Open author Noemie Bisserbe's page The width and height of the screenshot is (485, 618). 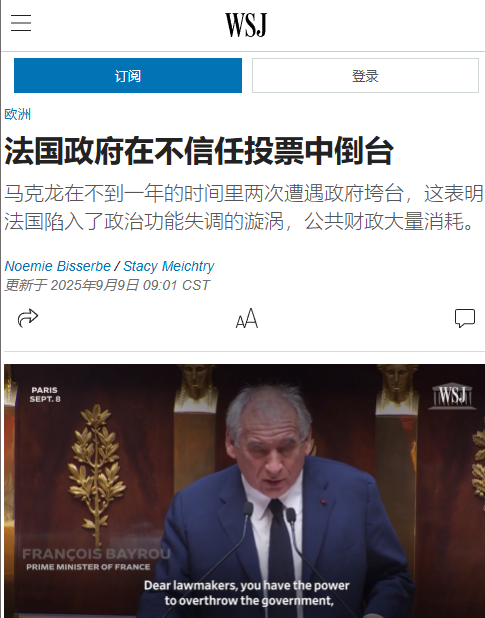(x=58, y=266)
